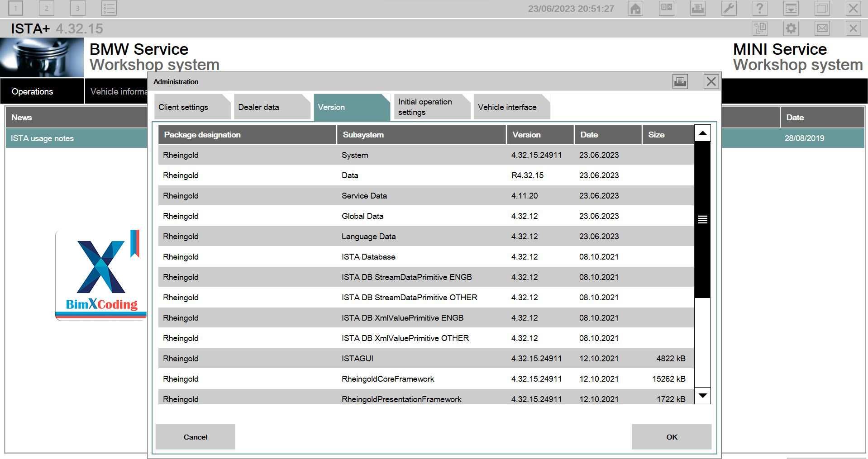Switch to Vehicle interface tab
Screen dimensions: 868x459
[x=511, y=107]
